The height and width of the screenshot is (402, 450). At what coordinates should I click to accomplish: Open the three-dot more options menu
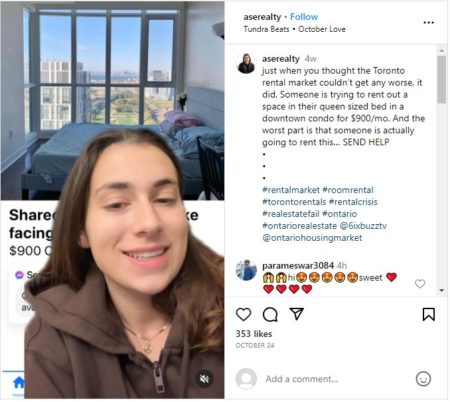point(429,23)
